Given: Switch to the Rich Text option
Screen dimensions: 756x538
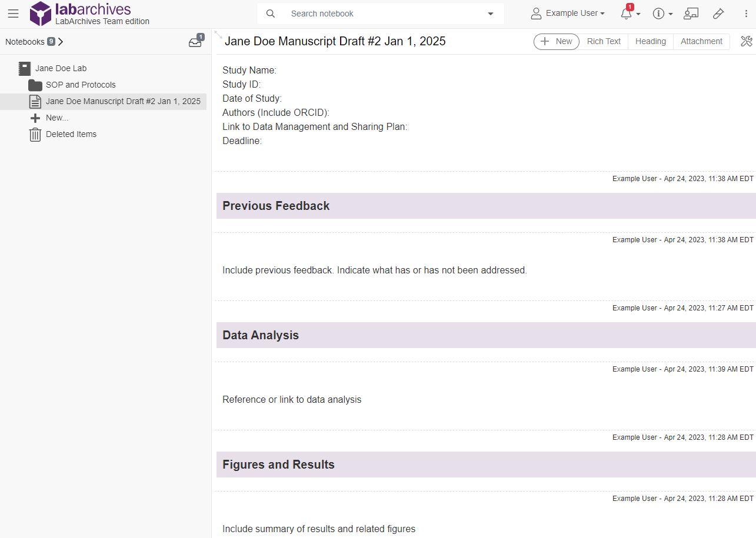Looking at the screenshot, I should 604,41.
